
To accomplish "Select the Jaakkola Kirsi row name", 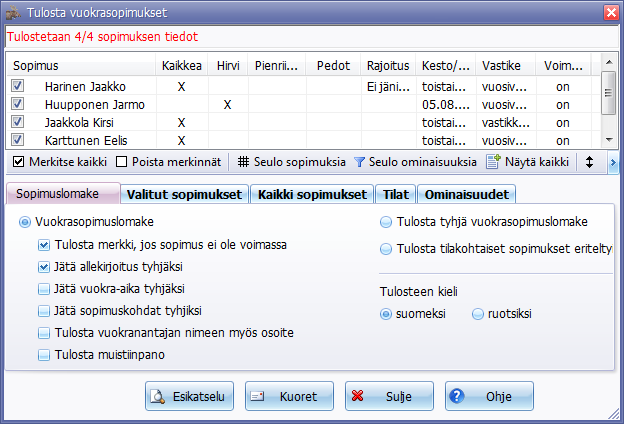I will [x=79, y=123].
